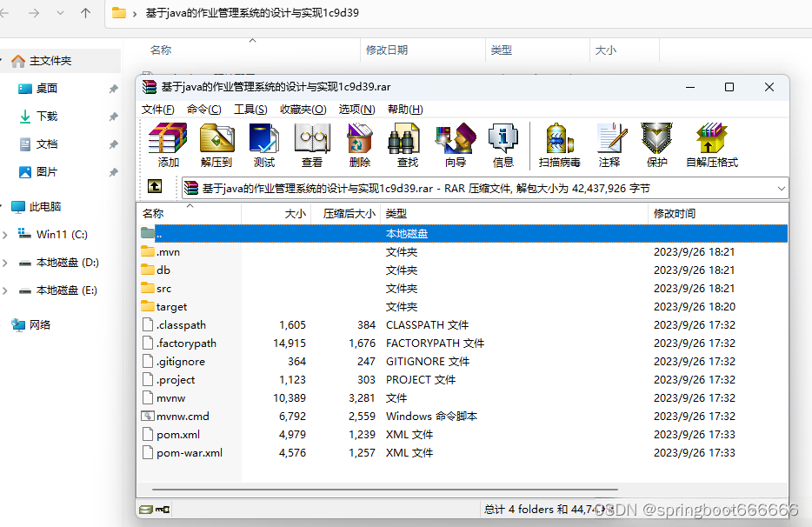Screen dimensions: 812x527
Task: Click the WinRAR horizontal scrollbar
Action: (x=385, y=489)
